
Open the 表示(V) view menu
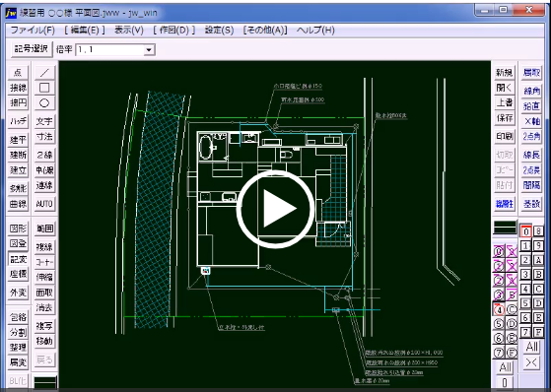(129, 31)
